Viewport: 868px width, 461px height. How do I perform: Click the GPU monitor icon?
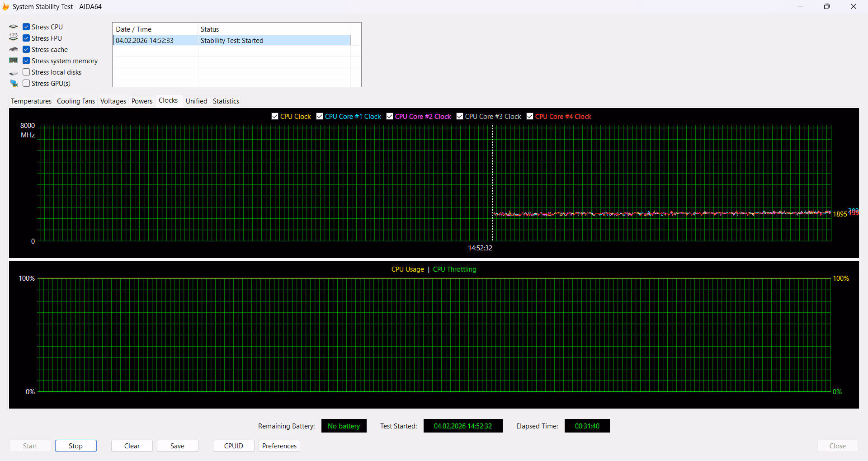coord(14,84)
